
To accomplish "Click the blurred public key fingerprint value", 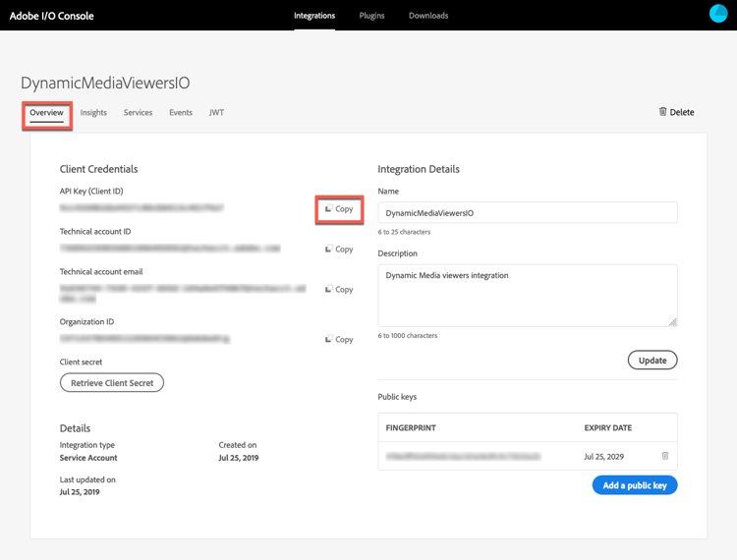I will coord(464,456).
